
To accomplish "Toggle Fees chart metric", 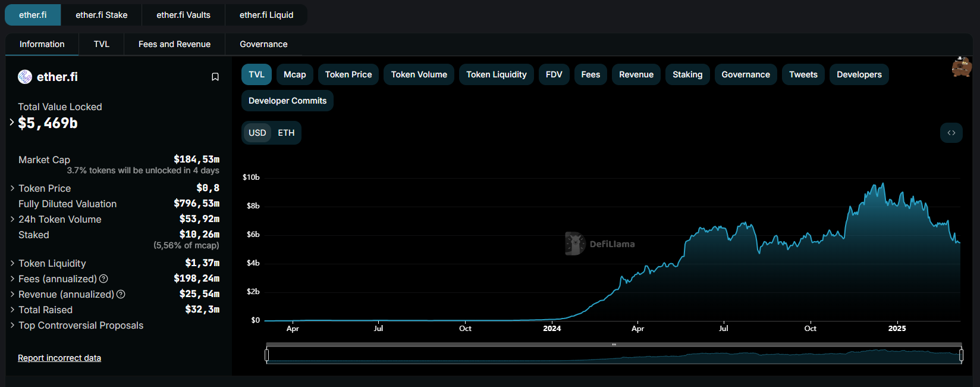I will [590, 74].
